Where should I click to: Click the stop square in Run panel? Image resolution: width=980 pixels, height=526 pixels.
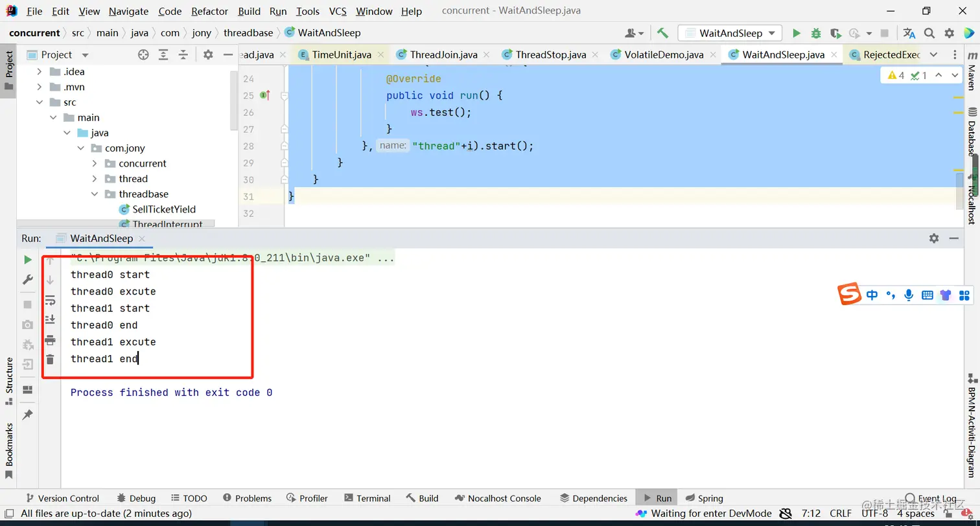pos(27,304)
